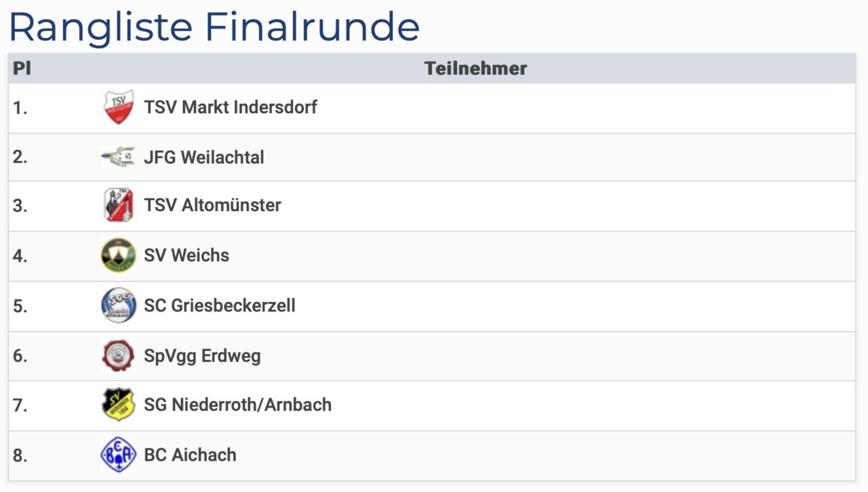The height and width of the screenshot is (492, 868).
Task: Click the Teilnehmer column header
Action: tap(475, 69)
